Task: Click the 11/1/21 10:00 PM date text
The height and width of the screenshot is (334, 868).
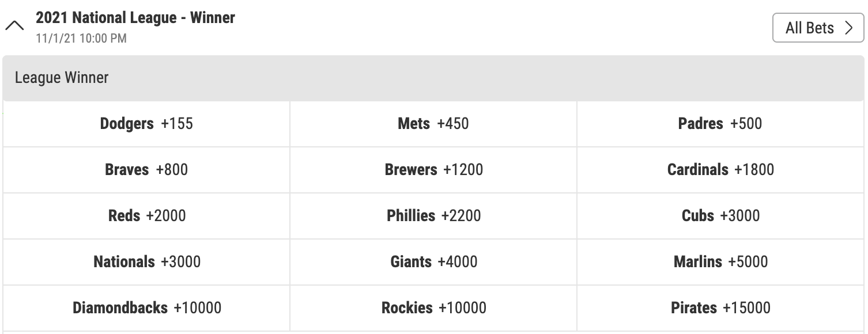Action: pos(81,39)
